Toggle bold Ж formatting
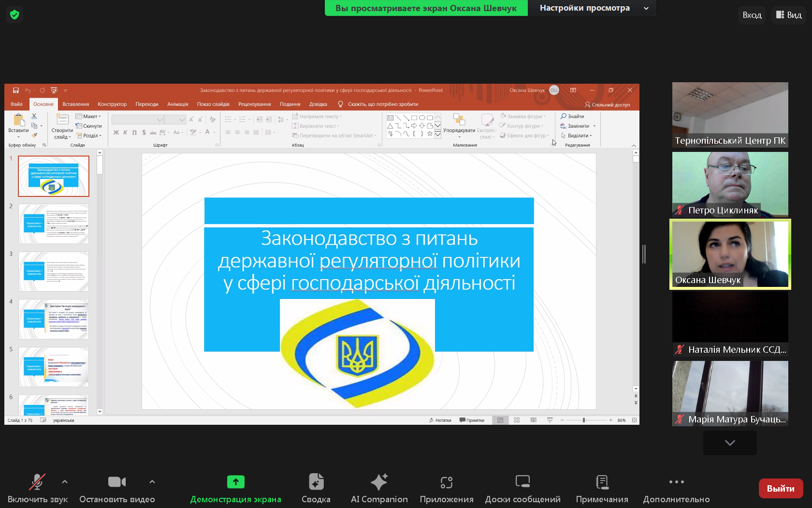Image resolution: width=812 pixels, height=508 pixels. (116, 132)
